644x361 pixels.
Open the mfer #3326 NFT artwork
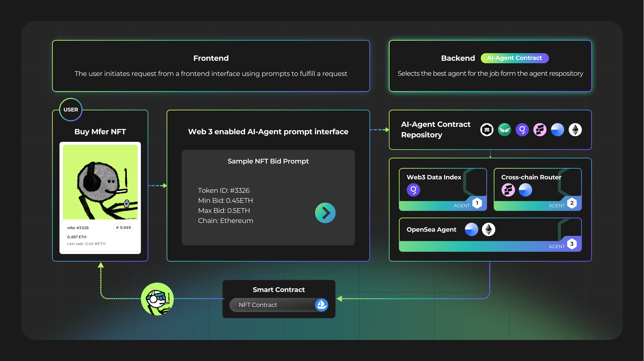click(100, 182)
